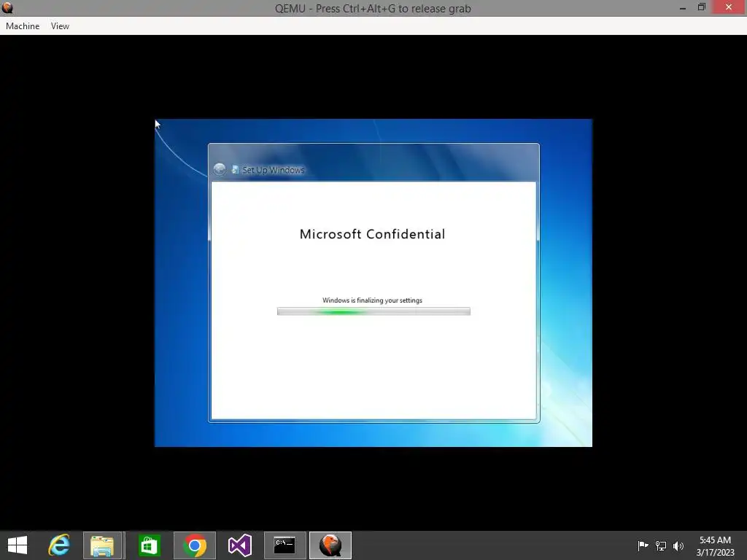Close the QEMU window
Viewport: 747px width, 560px height.
pos(729,7)
